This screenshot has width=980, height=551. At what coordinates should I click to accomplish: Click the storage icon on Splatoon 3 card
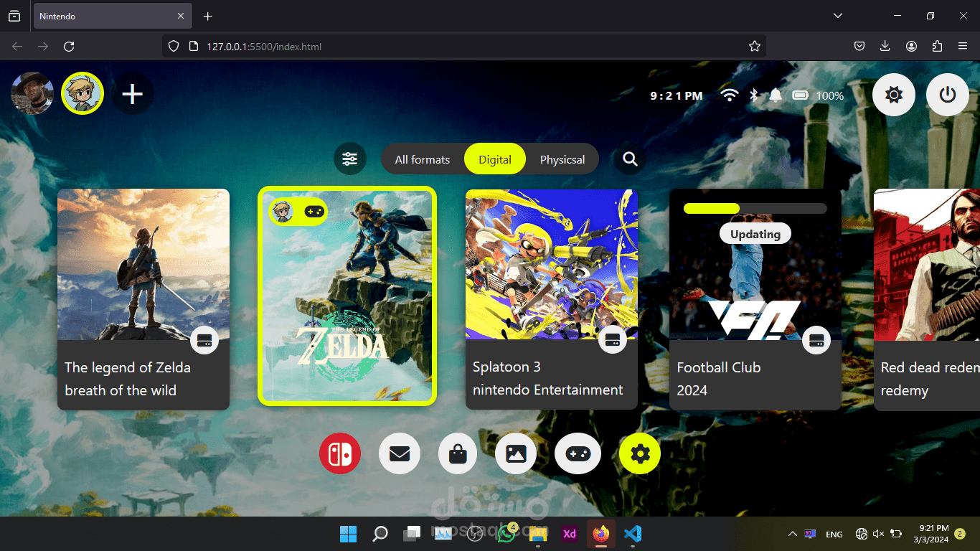click(x=613, y=339)
